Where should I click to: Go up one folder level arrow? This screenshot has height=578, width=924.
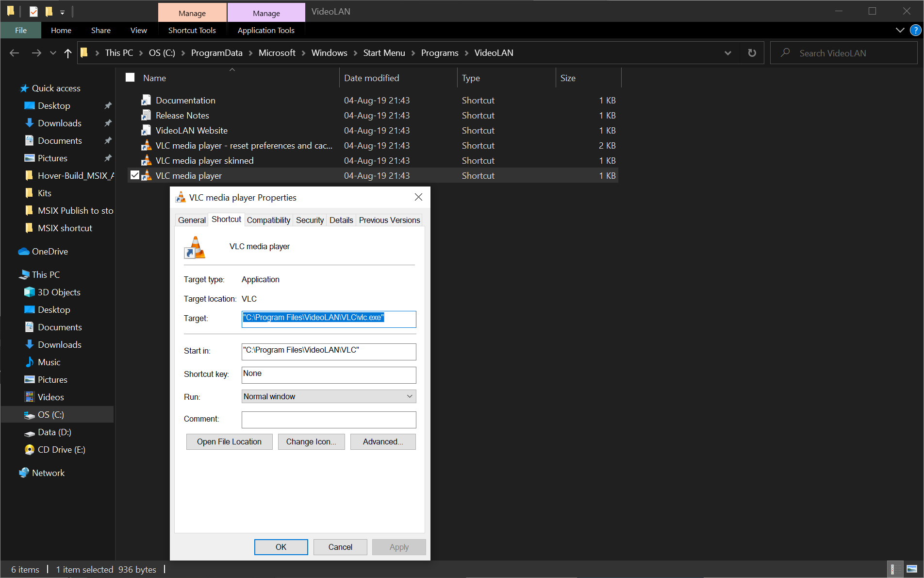pyautogui.click(x=68, y=53)
